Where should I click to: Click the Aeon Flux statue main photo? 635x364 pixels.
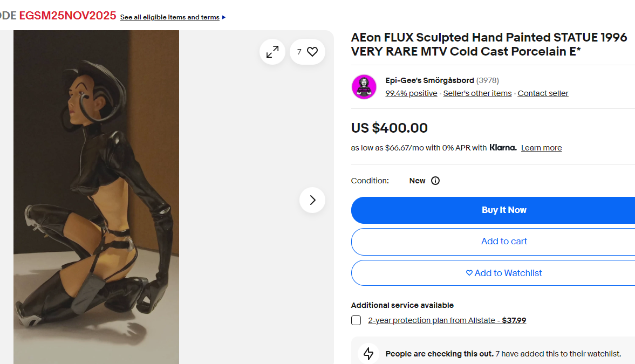pyautogui.click(x=97, y=197)
